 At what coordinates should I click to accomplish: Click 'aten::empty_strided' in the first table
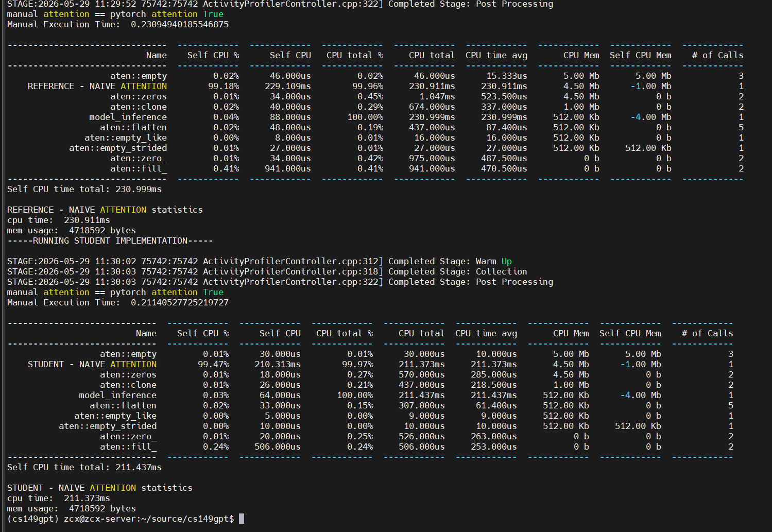pos(118,148)
